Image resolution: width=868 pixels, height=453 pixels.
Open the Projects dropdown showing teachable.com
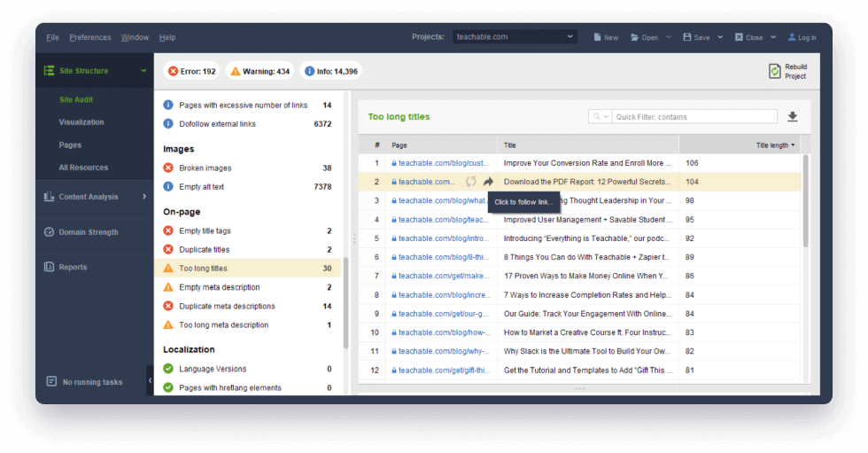point(515,36)
